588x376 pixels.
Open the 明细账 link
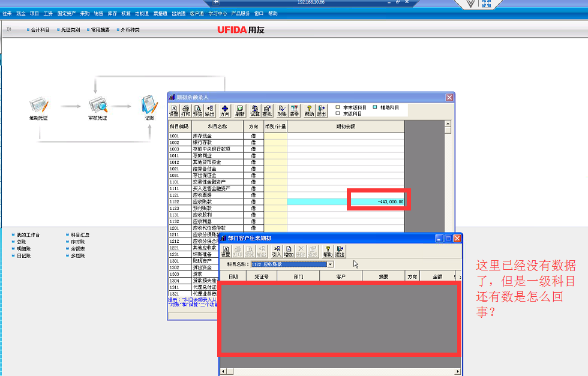pos(23,248)
